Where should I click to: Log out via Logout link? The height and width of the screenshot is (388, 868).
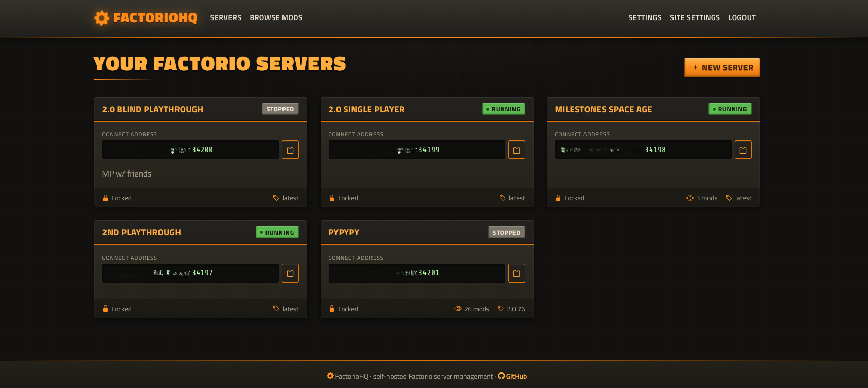point(742,17)
